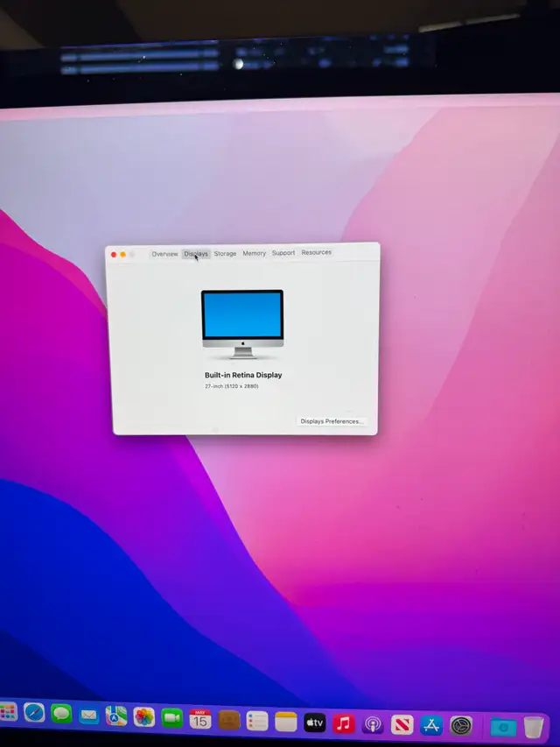The height and width of the screenshot is (747, 560).
Task: Launch Safari from the dock
Action: coord(34,713)
